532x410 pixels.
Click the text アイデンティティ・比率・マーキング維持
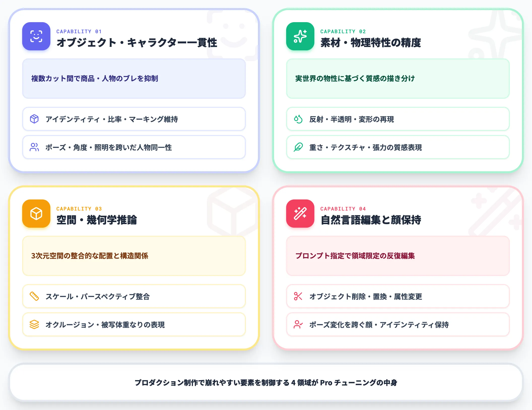[112, 119]
